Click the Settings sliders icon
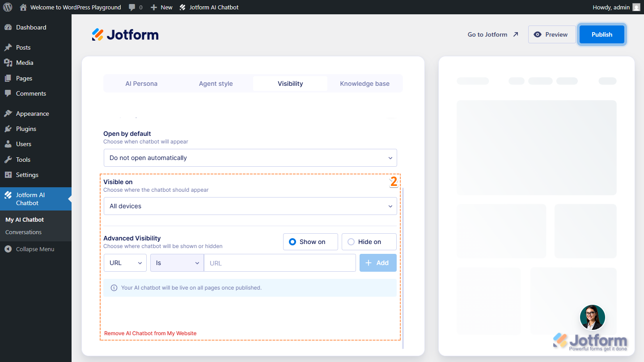 8,175
